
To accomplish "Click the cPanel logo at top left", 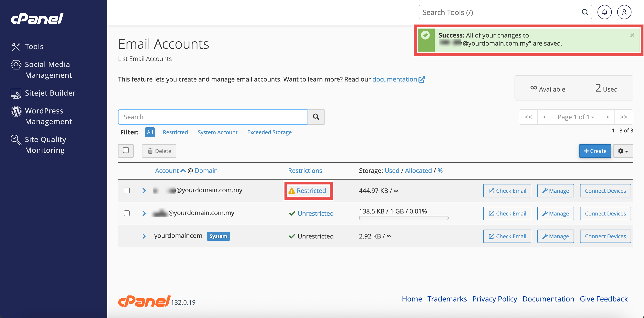I will click(x=37, y=19).
